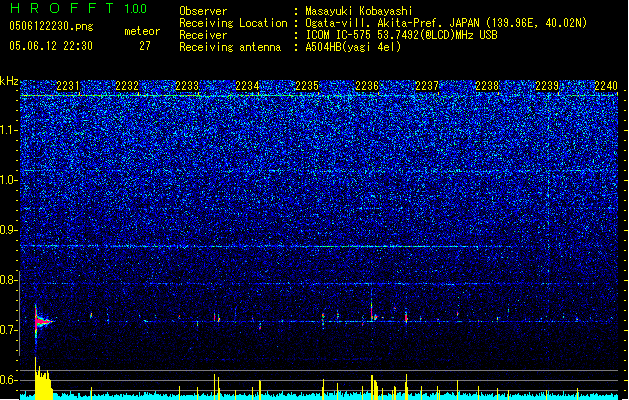Click the 2239 time marker
The height and width of the screenshot is (400, 629).
pos(547,85)
